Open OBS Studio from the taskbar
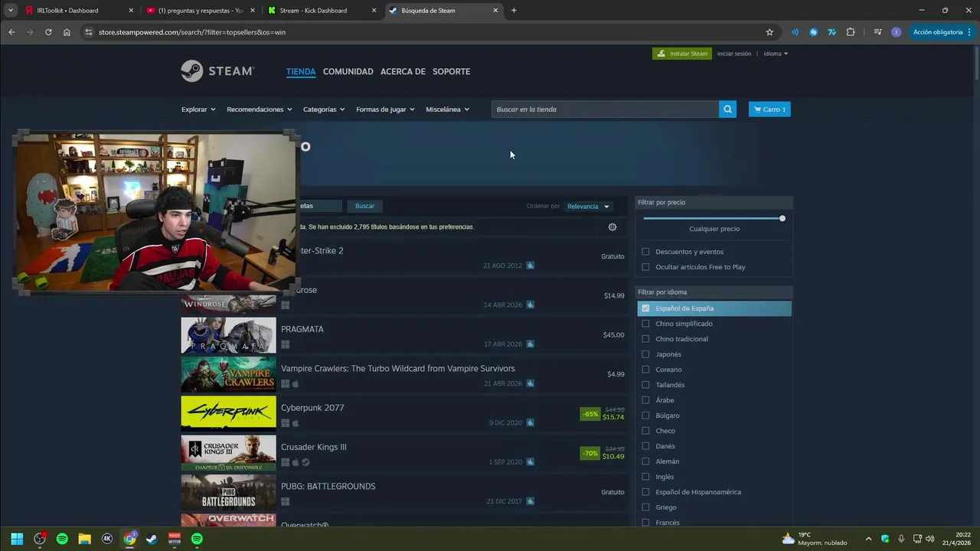The width and height of the screenshot is (980, 551). point(40,539)
